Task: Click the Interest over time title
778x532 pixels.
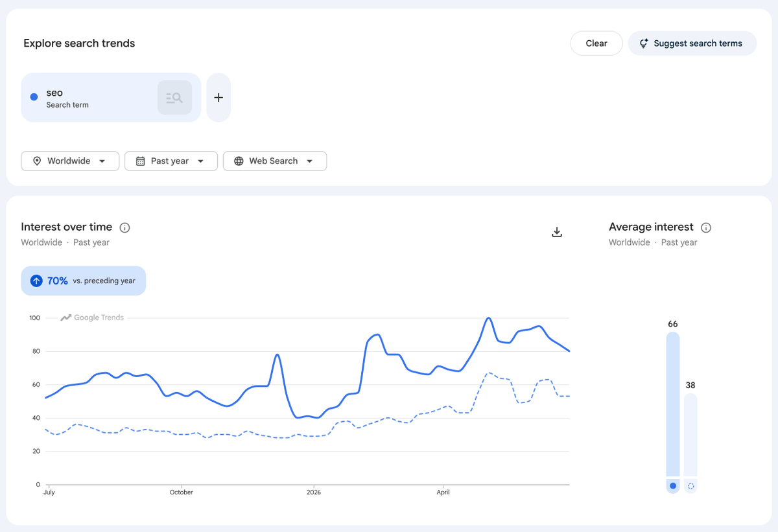Action: coord(66,227)
